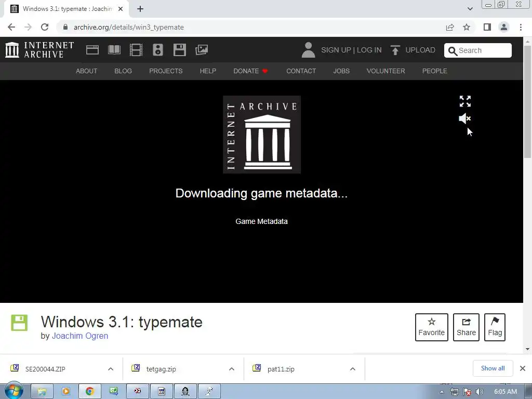532x399 pixels.
Task: Reload the current page
Action: (x=45, y=27)
